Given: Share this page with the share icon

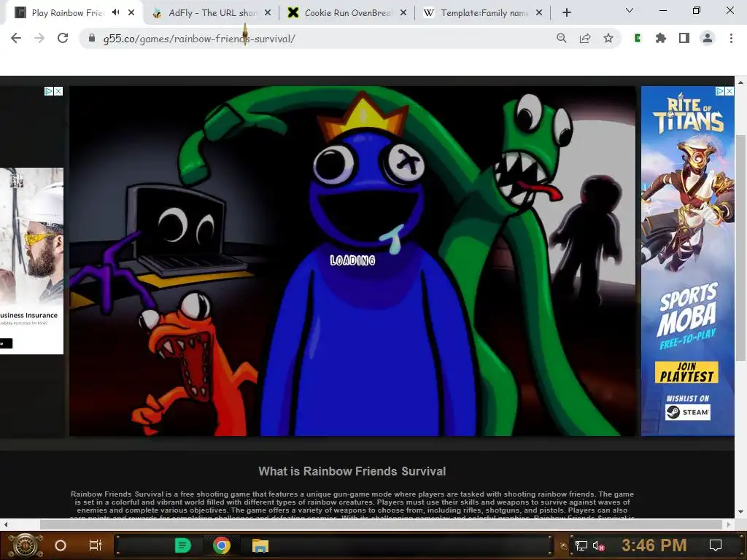Looking at the screenshot, I should [x=585, y=38].
